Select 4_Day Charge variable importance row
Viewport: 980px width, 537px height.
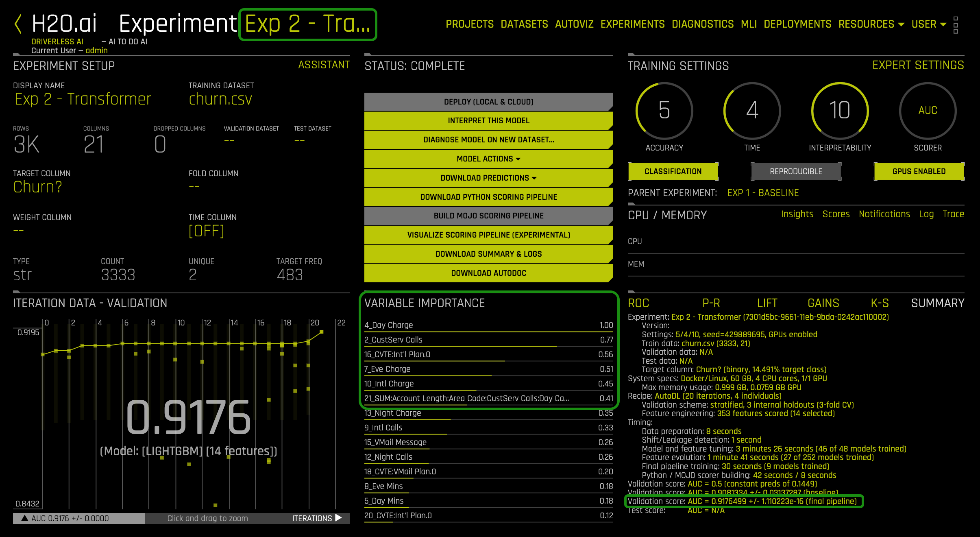point(488,325)
